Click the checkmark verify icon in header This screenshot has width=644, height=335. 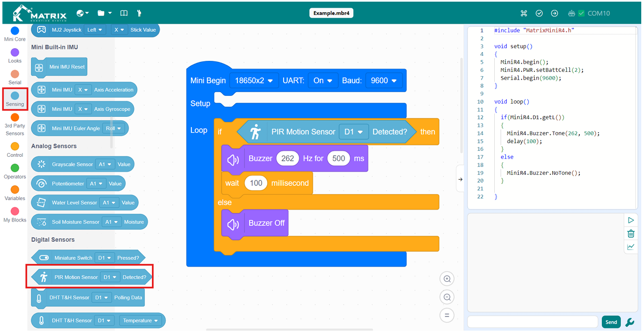pyautogui.click(x=539, y=13)
